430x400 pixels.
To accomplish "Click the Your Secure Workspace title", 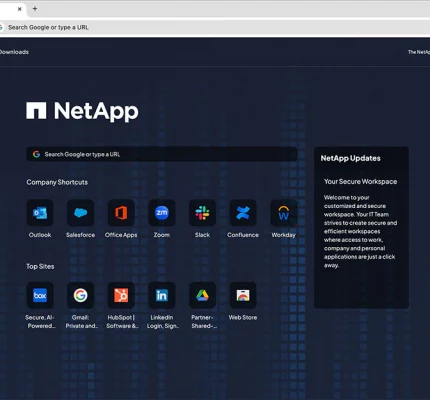I will [x=360, y=182].
